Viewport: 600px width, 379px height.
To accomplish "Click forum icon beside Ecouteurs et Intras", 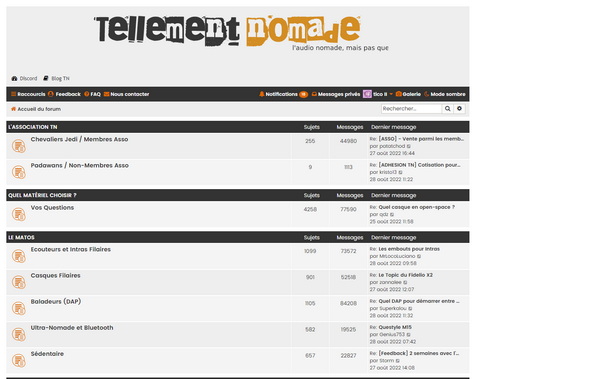I will coord(18,256).
